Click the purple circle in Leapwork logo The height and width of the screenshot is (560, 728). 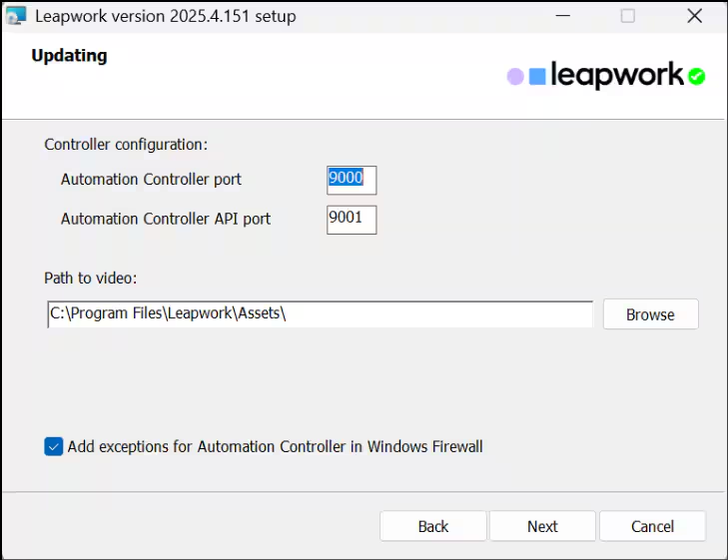pyautogui.click(x=515, y=76)
